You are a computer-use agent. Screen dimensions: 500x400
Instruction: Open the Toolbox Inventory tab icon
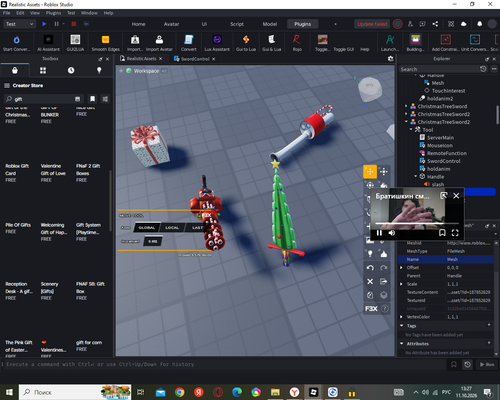click(43, 70)
